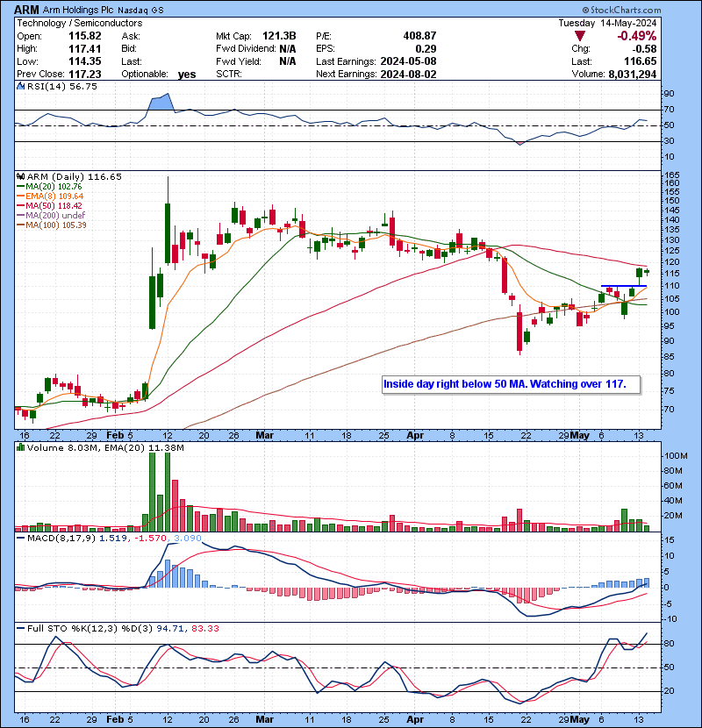Click the stochastic %K value 94.71

(169, 629)
